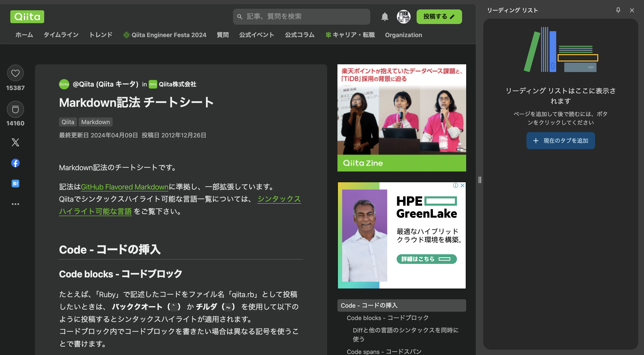Open the Qiita Zine article banner
The width and height of the screenshot is (644, 355).
point(402,118)
